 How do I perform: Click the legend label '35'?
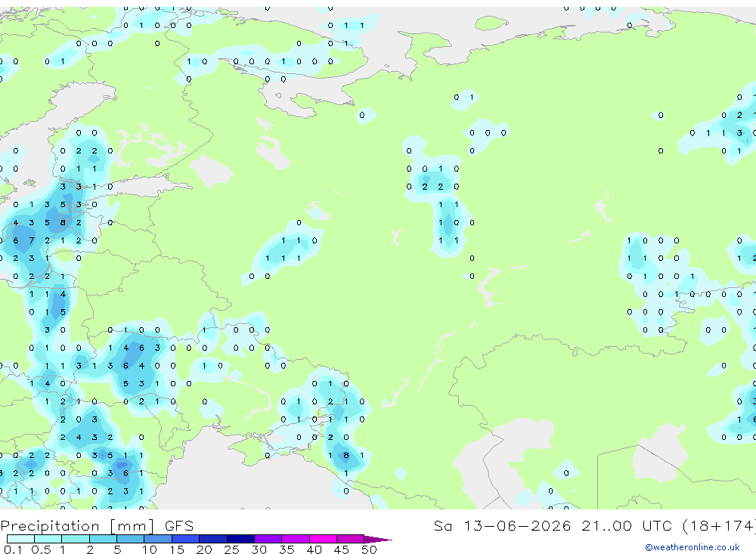287,549
